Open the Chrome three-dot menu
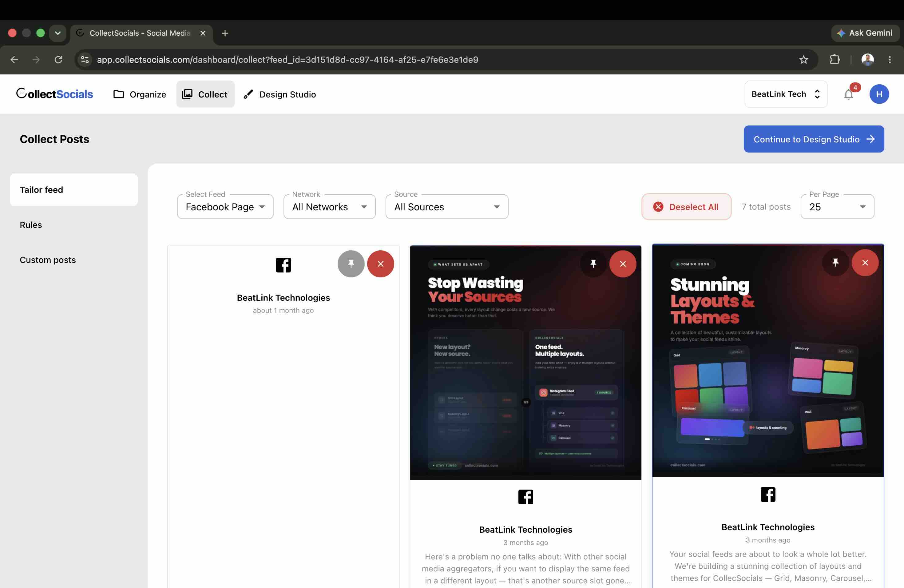The image size is (904, 588). (x=890, y=60)
